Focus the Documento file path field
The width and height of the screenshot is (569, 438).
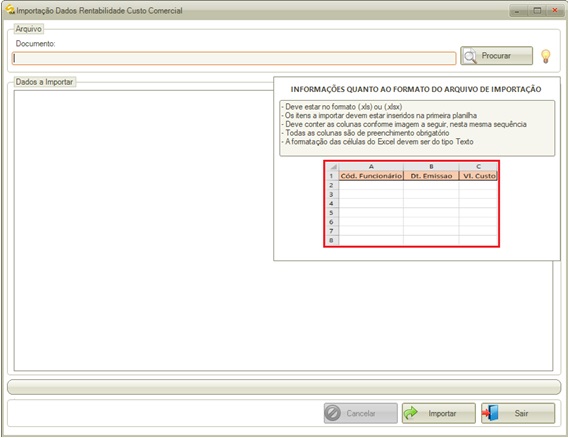click(234, 58)
